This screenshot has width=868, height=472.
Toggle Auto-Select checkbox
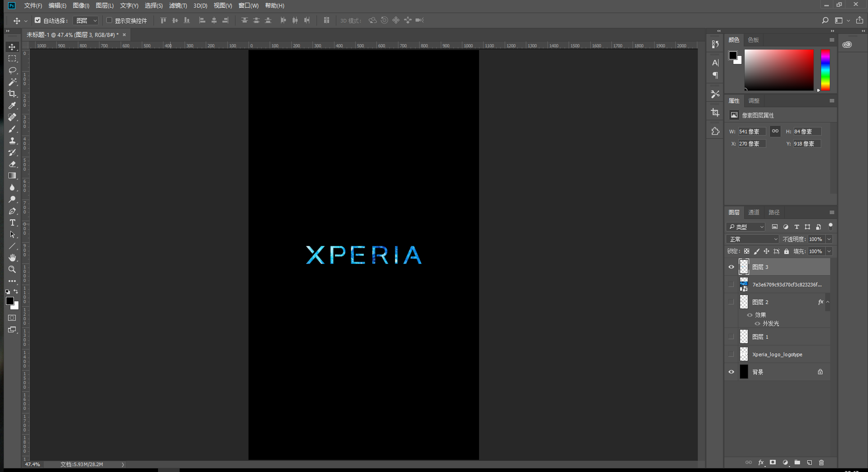pyautogui.click(x=38, y=20)
